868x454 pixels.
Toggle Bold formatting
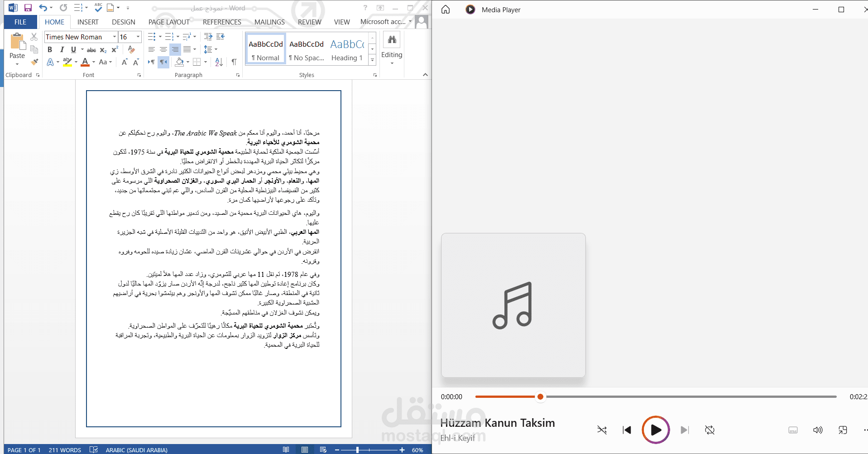(x=50, y=49)
